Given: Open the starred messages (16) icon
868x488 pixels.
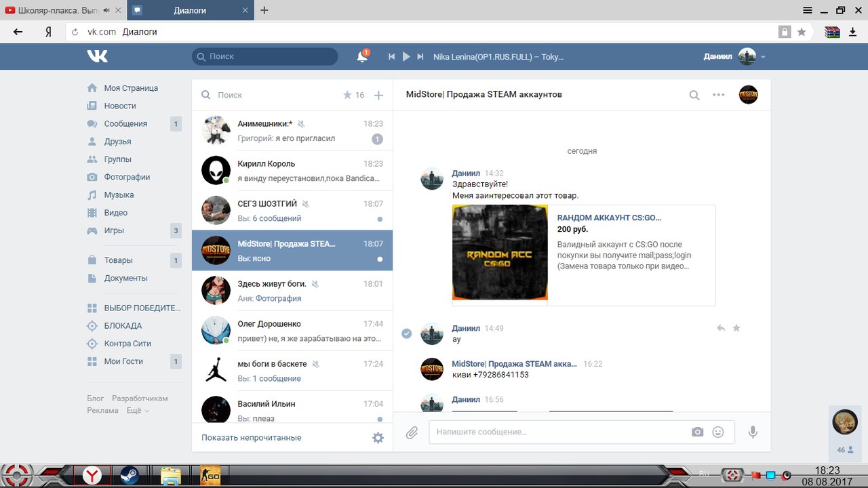Looking at the screenshot, I should (353, 95).
